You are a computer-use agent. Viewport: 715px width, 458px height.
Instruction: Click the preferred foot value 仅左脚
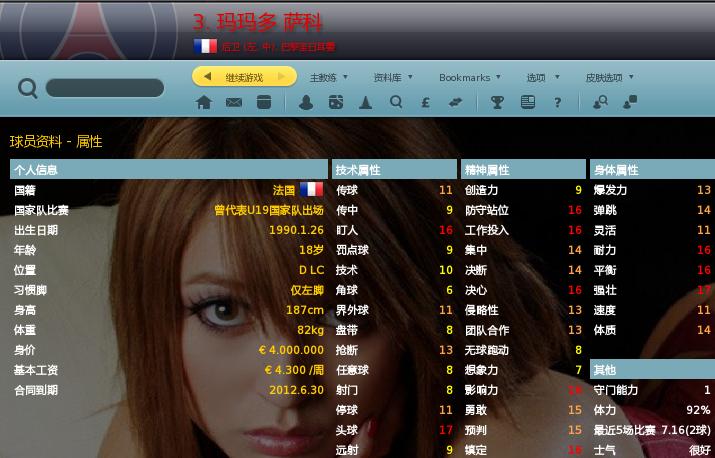[307, 290]
